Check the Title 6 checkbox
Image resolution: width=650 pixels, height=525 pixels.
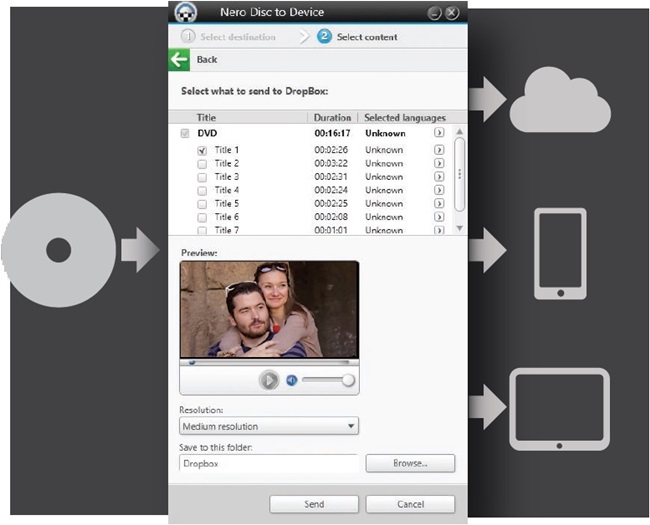coord(202,217)
